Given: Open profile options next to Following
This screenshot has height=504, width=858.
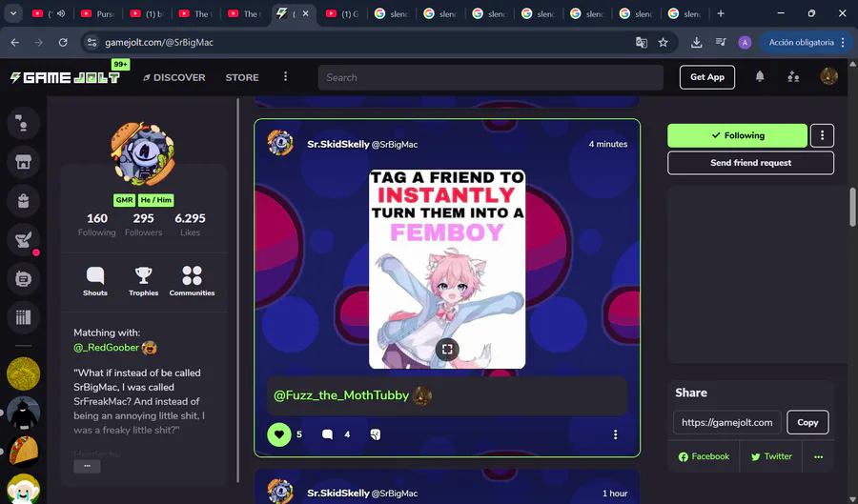Looking at the screenshot, I should tap(822, 135).
